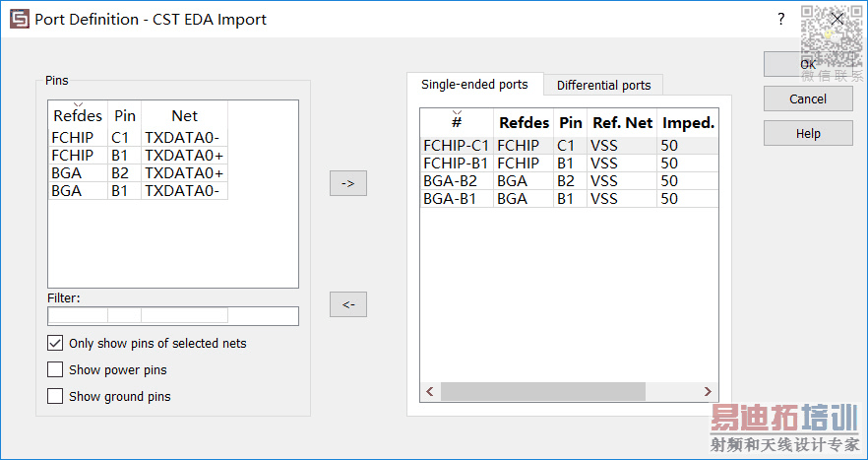This screenshot has height=460, width=868.
Task: Switch to Single-ended ports tab
Action: tap(474, 85)
